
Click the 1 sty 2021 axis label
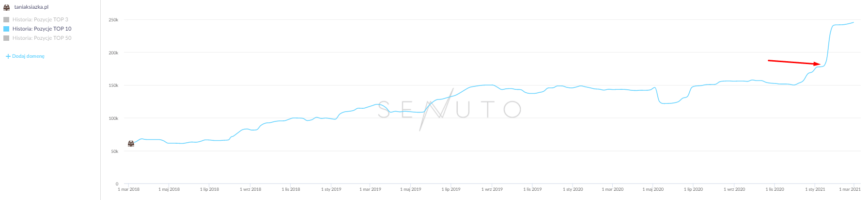click(815, 189)
